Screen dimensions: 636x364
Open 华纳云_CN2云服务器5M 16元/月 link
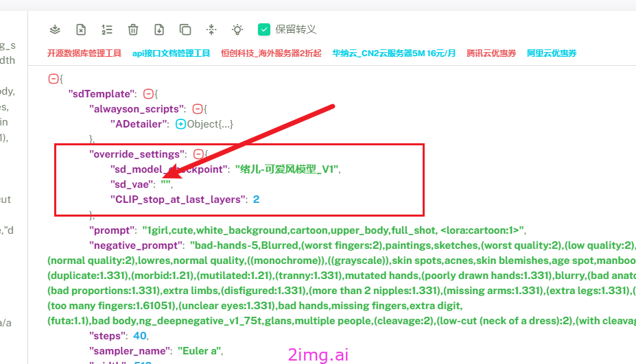pyautogui.click(x=394, y=53)
